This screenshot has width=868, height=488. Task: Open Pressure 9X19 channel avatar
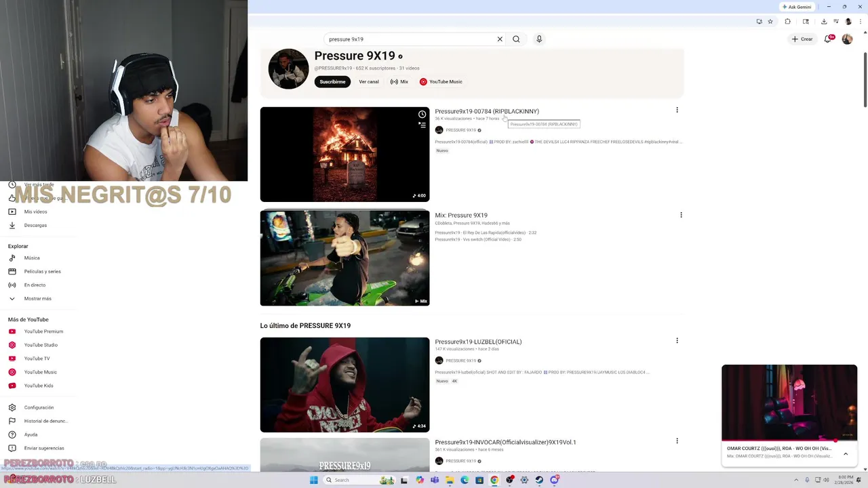[288, 68]
